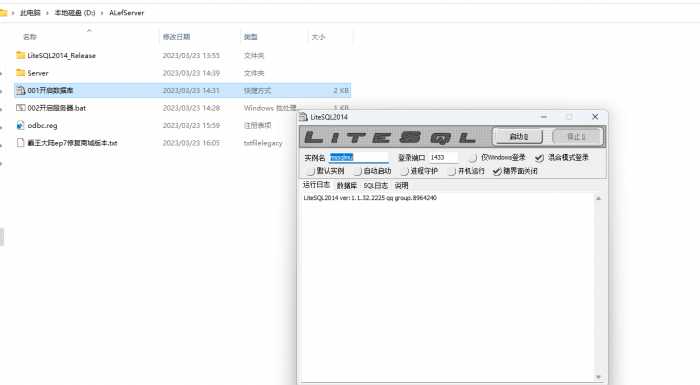This screenshot has height=385, width=700.
Task: Click the LiteSQL2014 version text in the log
Action: (370, 198)
